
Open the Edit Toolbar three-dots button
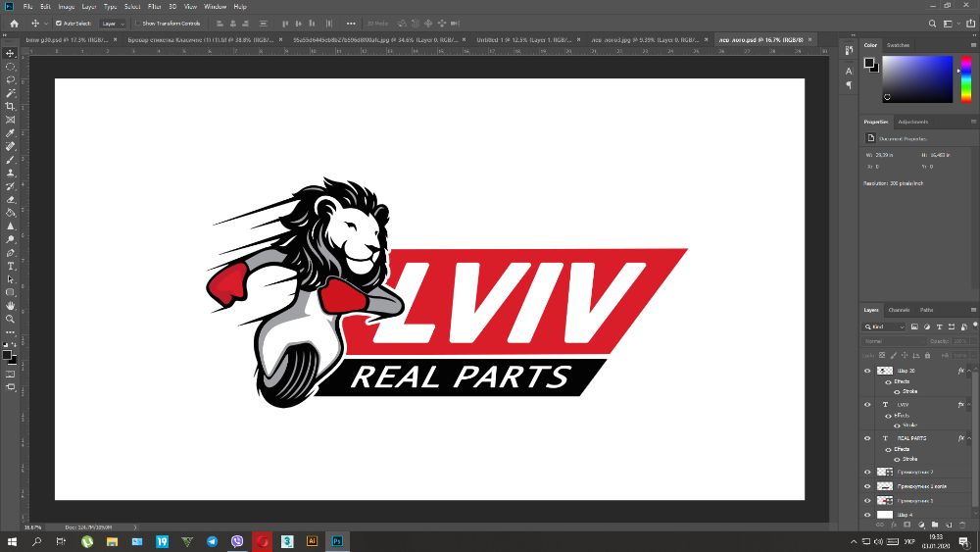tap(10, 332)
